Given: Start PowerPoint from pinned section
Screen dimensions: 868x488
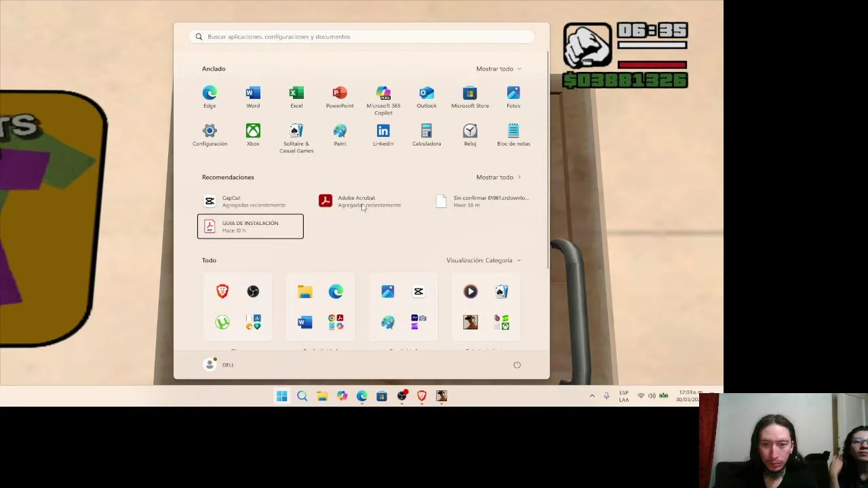Looking at the screenshot, I should pyautogui.click(x=340, y=97).
